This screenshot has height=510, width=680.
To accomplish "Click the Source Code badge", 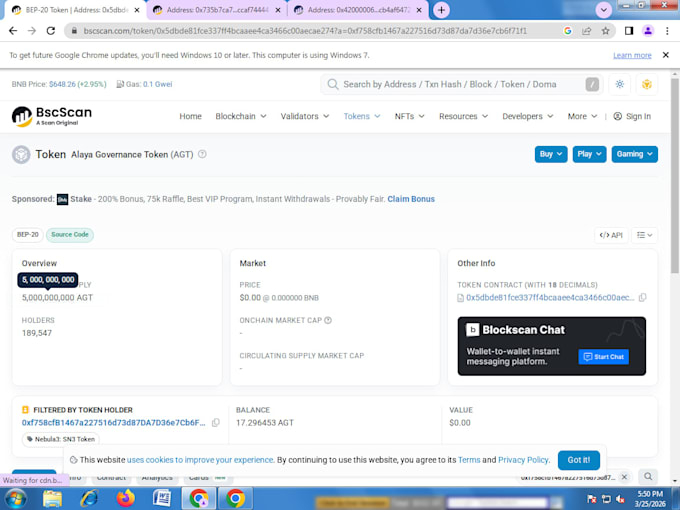I will click(69, 235).
